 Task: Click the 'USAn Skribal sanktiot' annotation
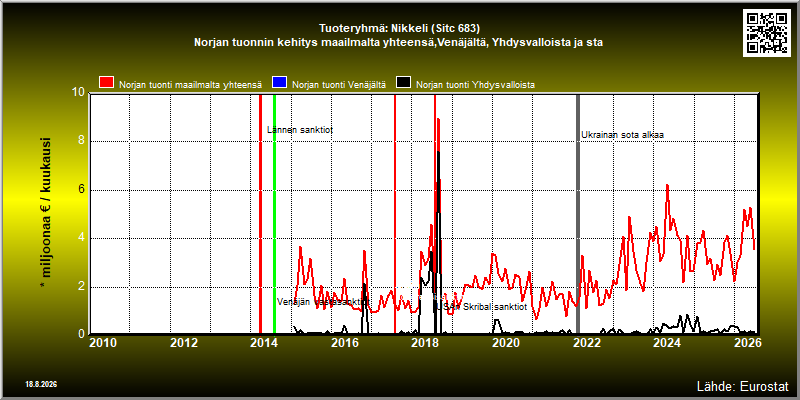pos(481,307)
